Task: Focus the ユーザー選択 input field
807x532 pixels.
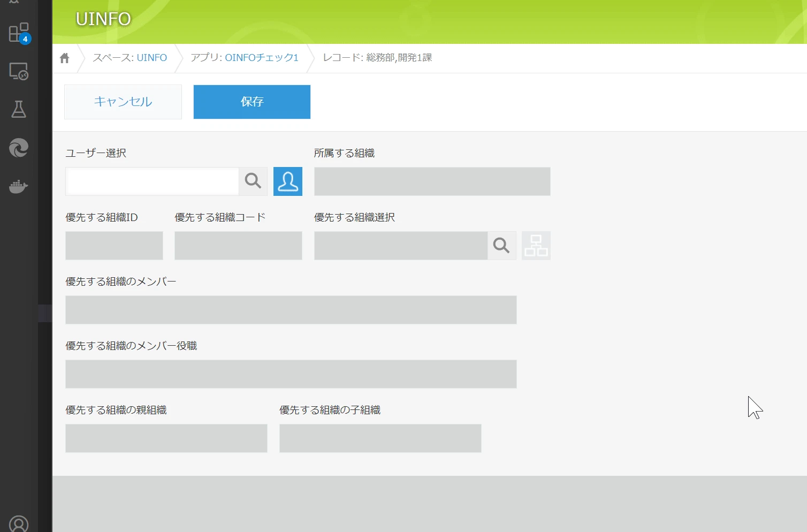Action: pyautogui.click(x=152, y=181)
